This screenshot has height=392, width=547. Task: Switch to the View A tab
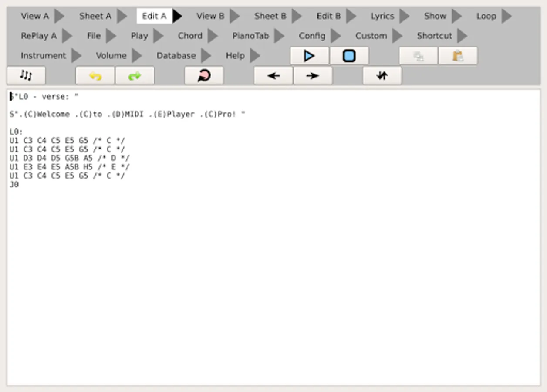pyautogui.click(x=35, y=16)
